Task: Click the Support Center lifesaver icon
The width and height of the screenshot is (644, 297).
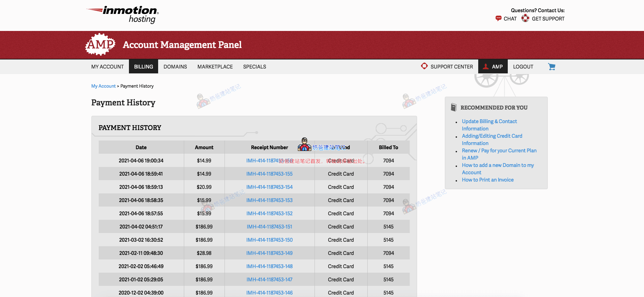Action: (424, 66)
